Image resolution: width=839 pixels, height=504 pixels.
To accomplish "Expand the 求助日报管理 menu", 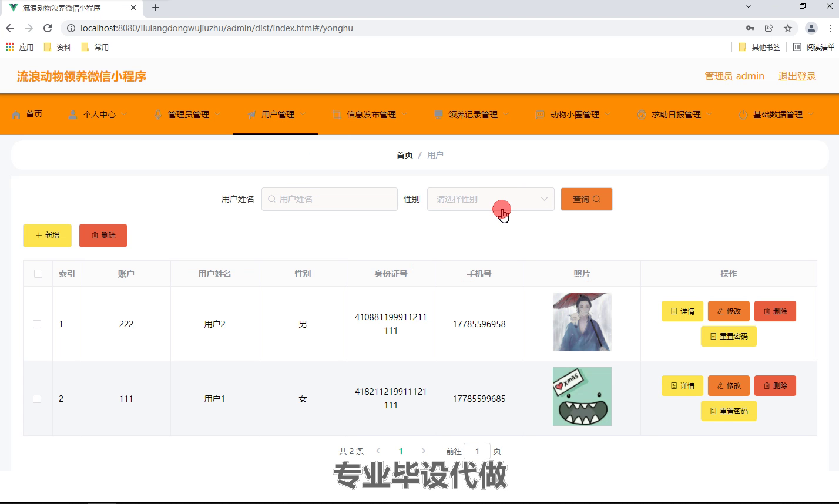I will tap(675, 115).
